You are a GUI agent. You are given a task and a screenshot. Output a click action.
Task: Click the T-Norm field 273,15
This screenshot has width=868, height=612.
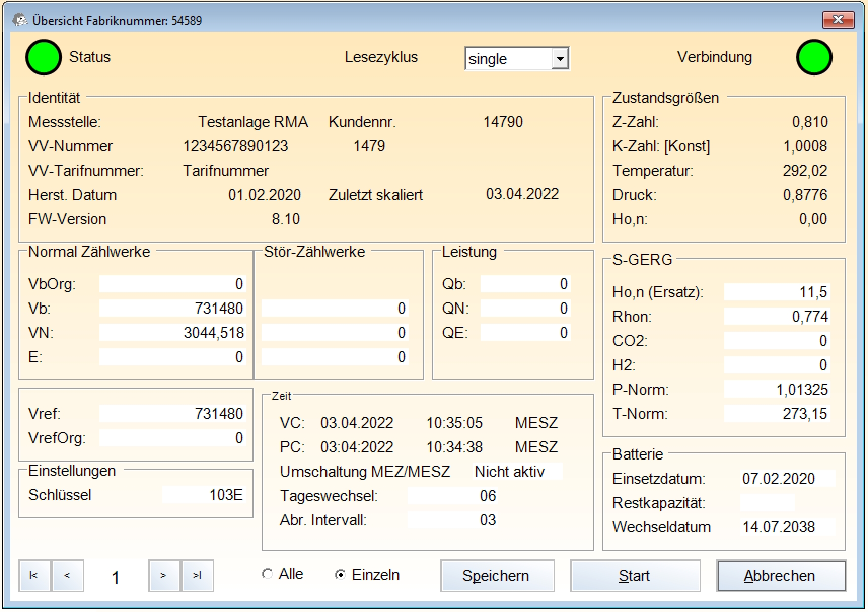tap(777, 413)
